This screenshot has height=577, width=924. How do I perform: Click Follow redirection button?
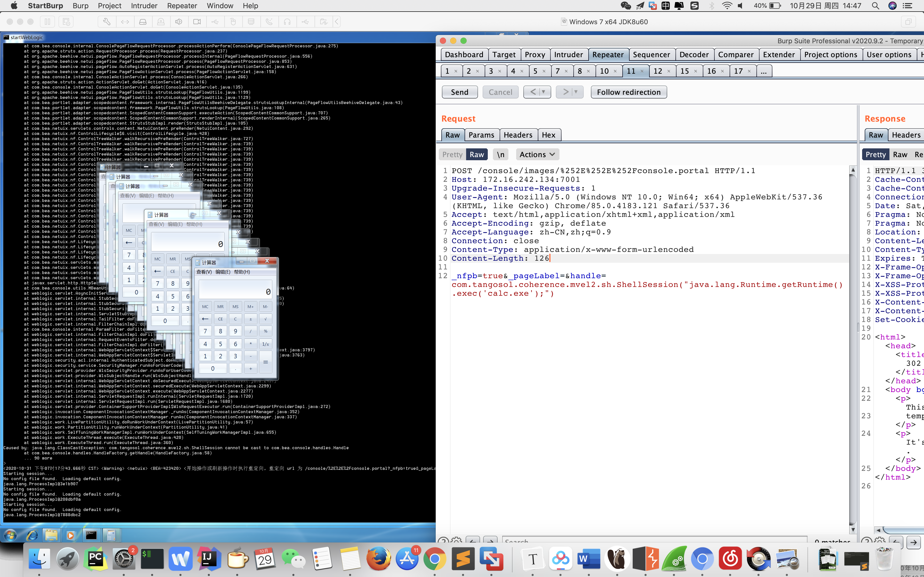tap(629, 92)
